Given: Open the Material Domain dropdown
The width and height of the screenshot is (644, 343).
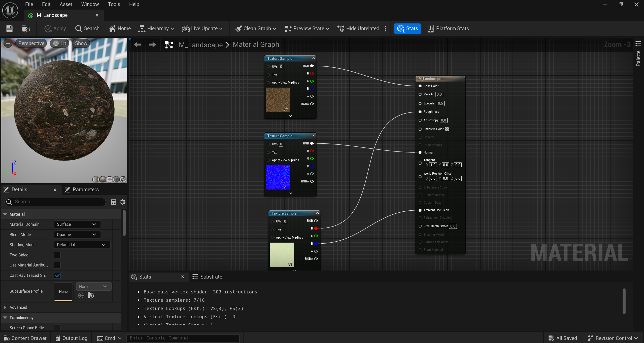Looking at the screenshot, I should coord(77,224).
